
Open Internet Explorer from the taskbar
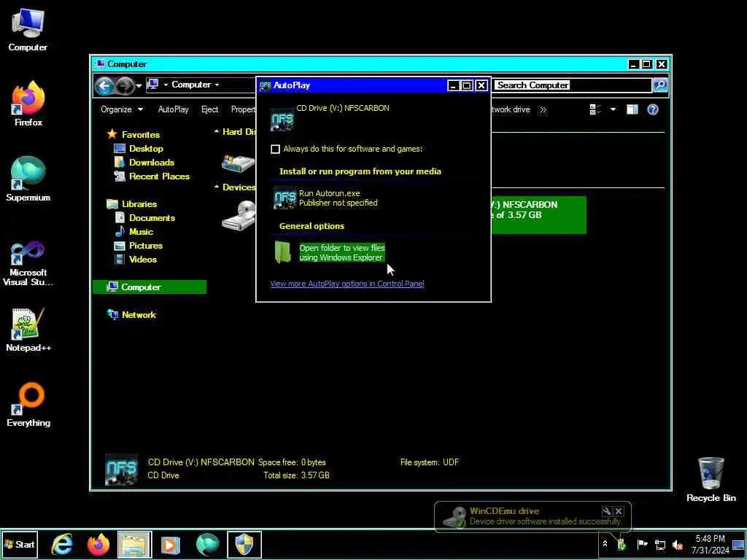(x=62, y=545)
